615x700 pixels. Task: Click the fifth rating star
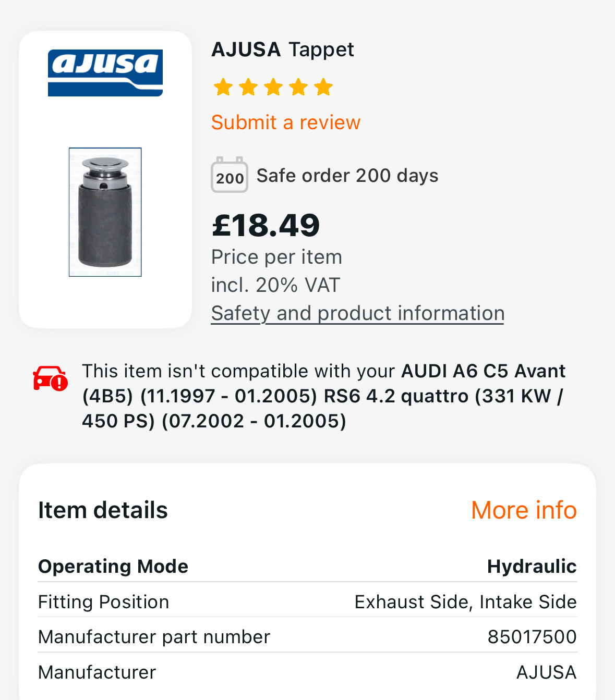click(x=323, y=87)
